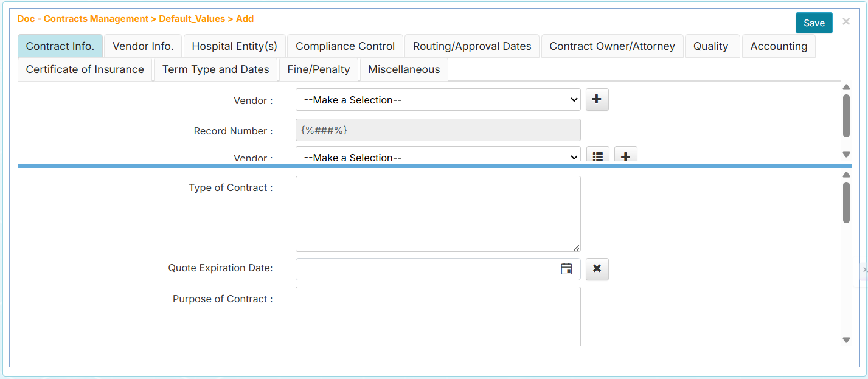Screen dimensions: 868x379
Task: Open the list icon beside the second Vendor dropdown
Action: click(x=597, y=156)
